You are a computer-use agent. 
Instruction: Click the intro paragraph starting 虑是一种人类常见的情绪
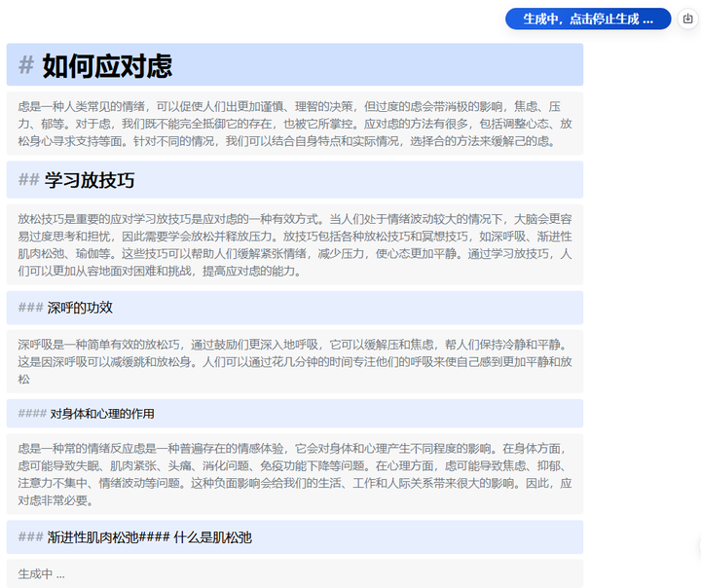(295, 124)
